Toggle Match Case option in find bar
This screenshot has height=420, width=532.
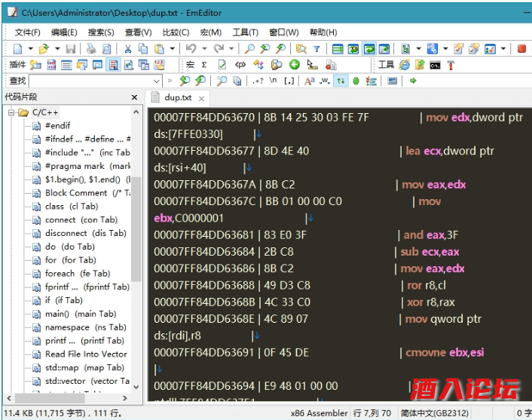click(310, 81)
